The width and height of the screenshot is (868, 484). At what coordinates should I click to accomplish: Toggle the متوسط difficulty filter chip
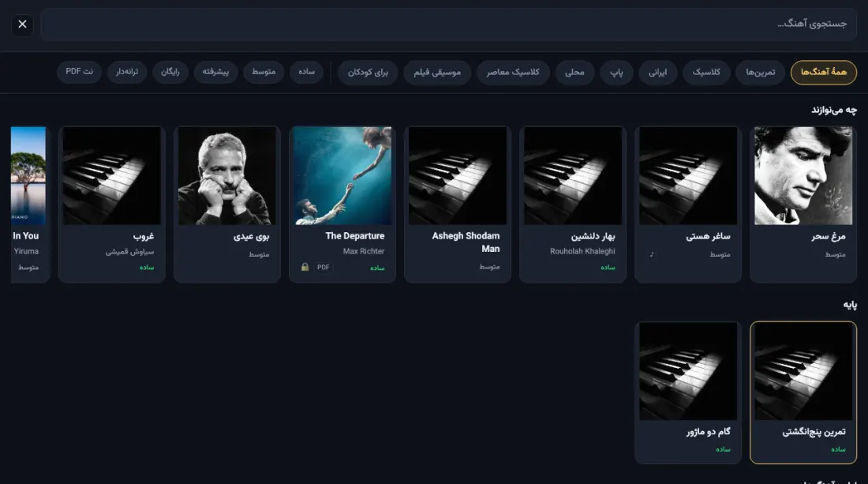(264, 72)
